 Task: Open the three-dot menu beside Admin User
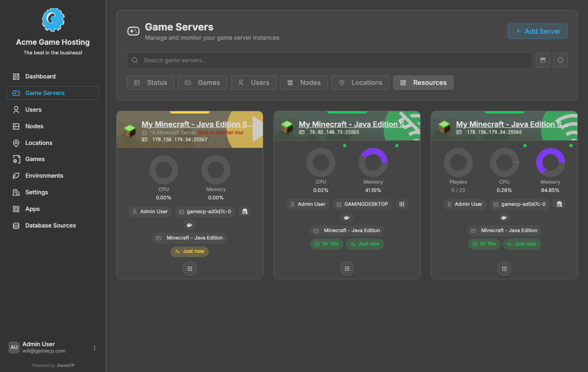(95, 347)
